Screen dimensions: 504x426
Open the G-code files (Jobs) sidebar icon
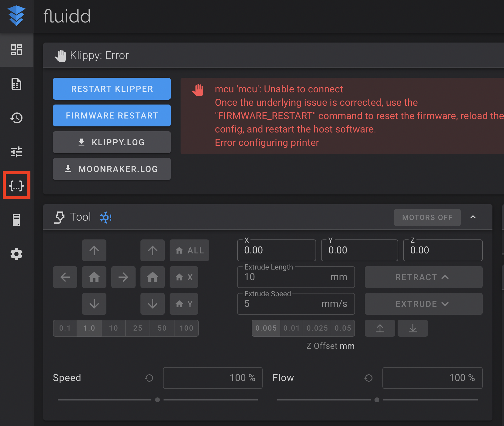pos(16,84)
